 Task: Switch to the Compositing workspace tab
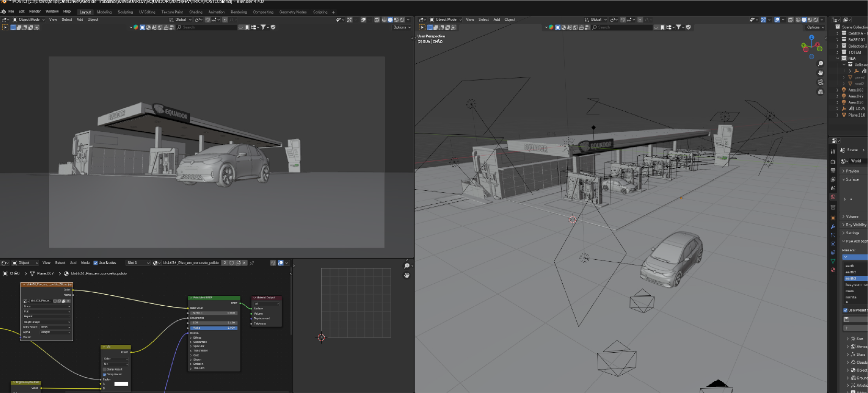[263, 12]
